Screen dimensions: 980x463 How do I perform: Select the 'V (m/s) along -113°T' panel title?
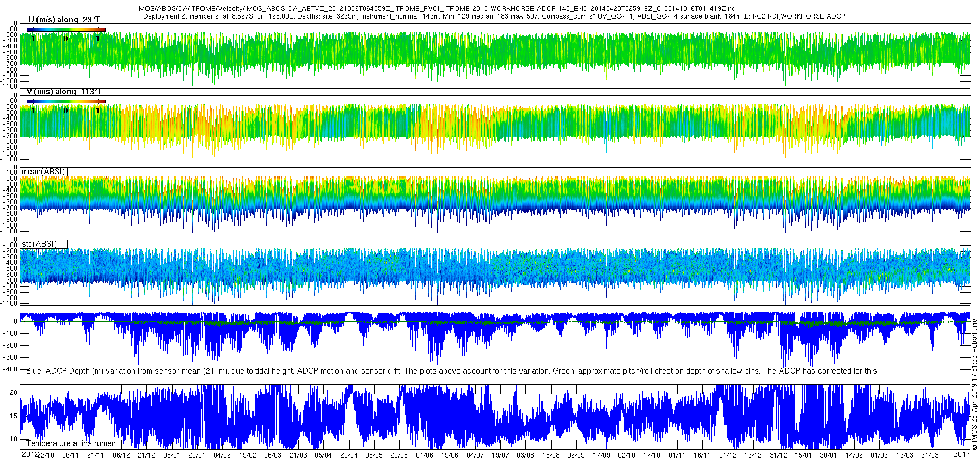[64, 92]
